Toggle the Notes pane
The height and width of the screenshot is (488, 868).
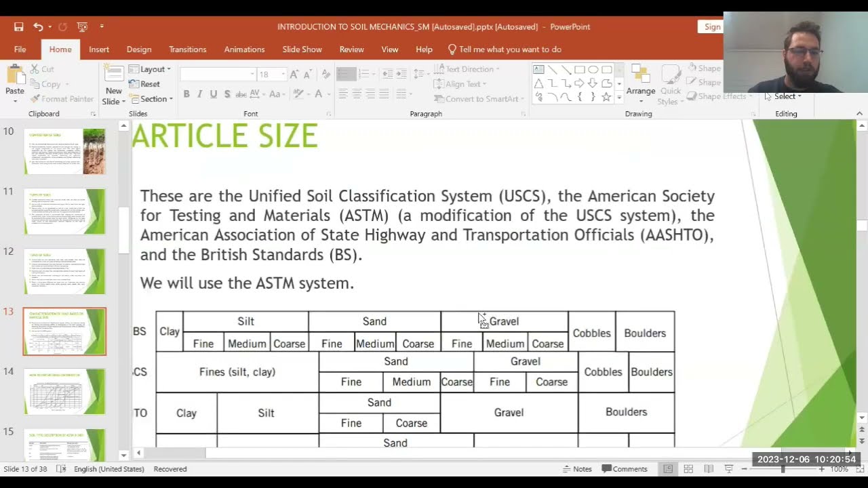(x=577, y=469)
